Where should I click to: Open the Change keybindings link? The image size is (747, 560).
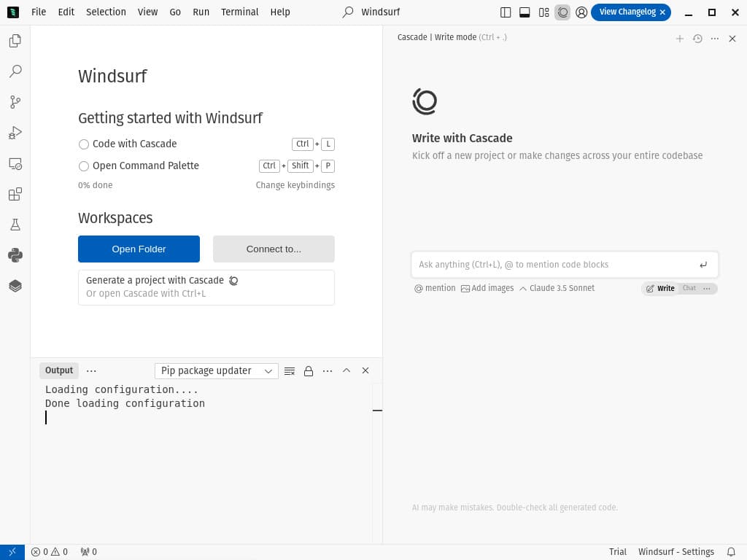pyautogui.click(x=295, y=185)
